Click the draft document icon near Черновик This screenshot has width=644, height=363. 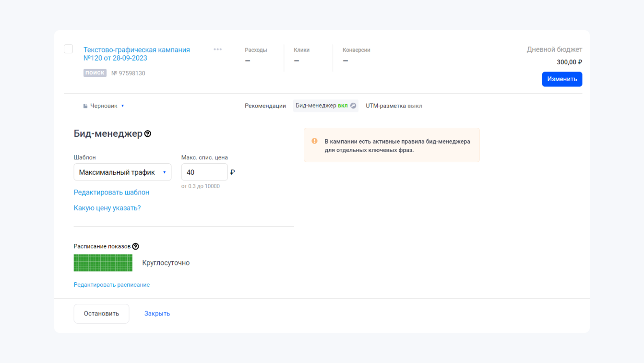85,106
